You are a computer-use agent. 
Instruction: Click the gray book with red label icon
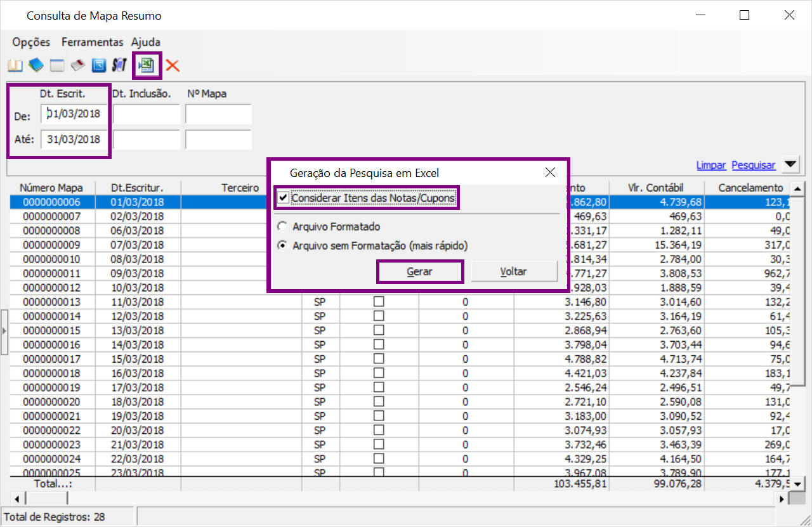77,65
